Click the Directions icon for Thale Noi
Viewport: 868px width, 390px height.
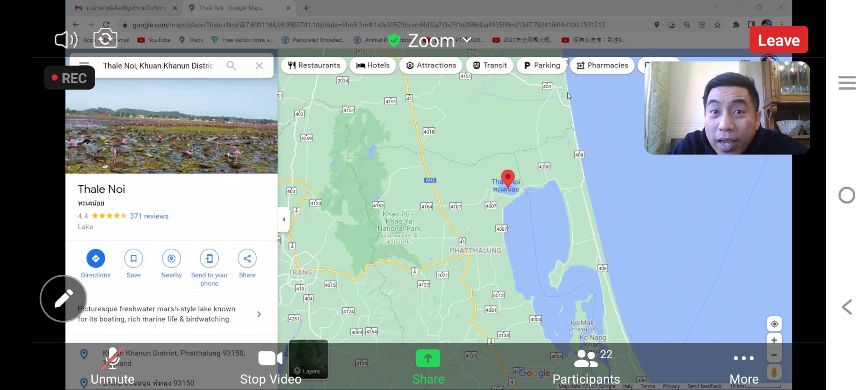(96, 258)
